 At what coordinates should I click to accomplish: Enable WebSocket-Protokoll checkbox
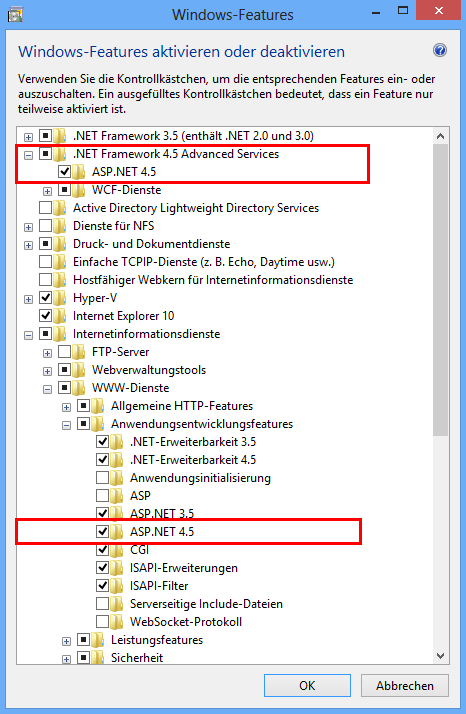click(x=102, y=622)
